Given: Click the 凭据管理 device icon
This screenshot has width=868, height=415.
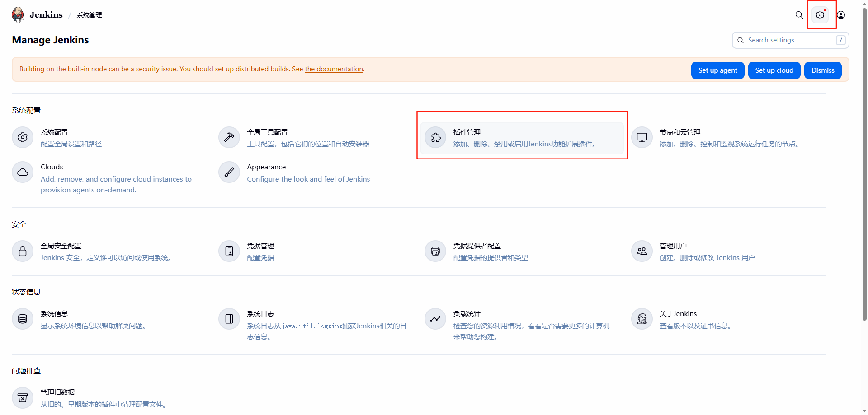Looking at the screenshot, I should click(229, 251).
